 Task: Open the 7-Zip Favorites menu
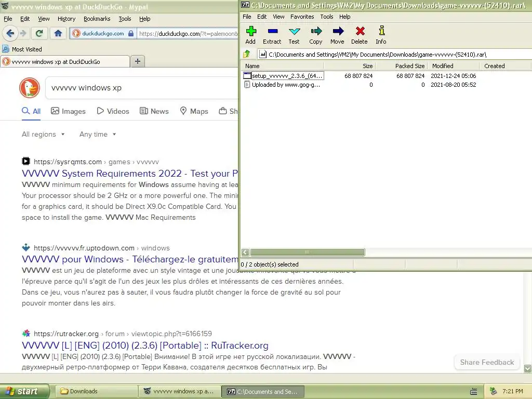click(302, 17)
